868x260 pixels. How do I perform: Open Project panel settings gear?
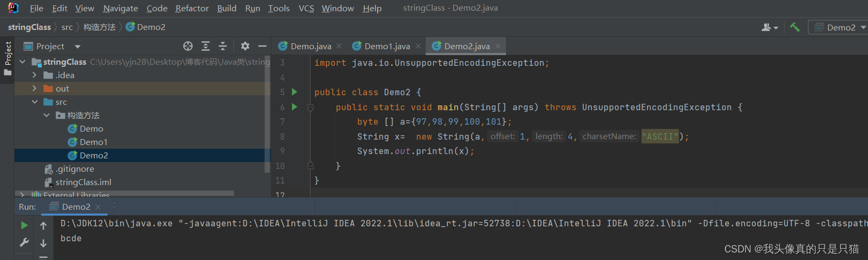(x=245, y=46)
